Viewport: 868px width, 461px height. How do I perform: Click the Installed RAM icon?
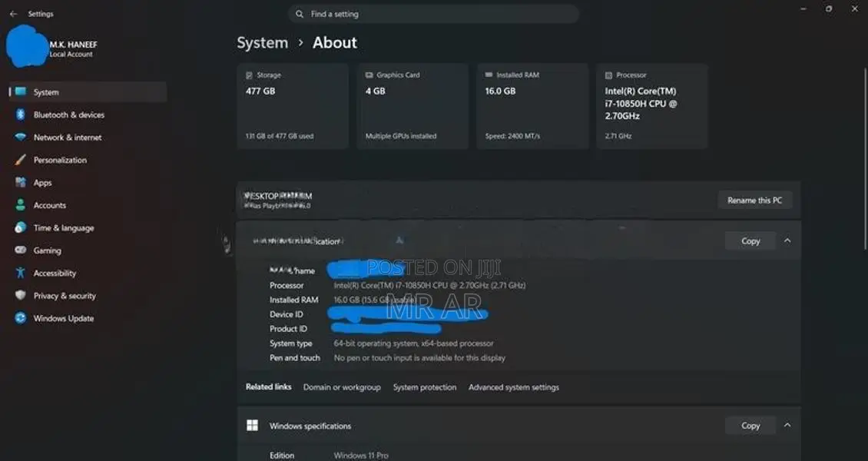point(489,75)
